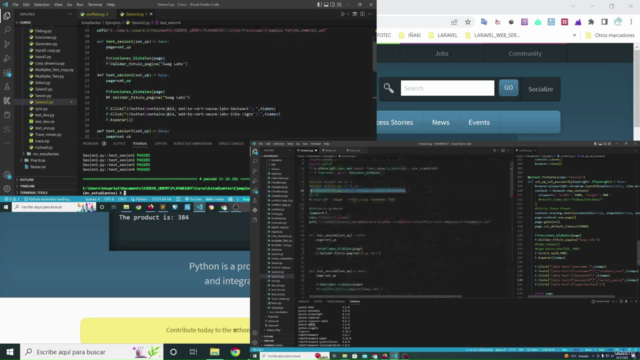Close the Sesion2.py editor tab

click(x=151, y=14)
